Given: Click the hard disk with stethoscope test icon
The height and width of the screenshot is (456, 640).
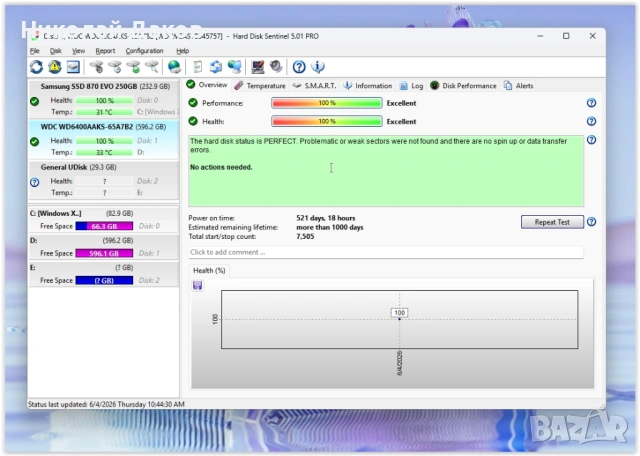Looking at the screenshot, I should pos(96,67).
